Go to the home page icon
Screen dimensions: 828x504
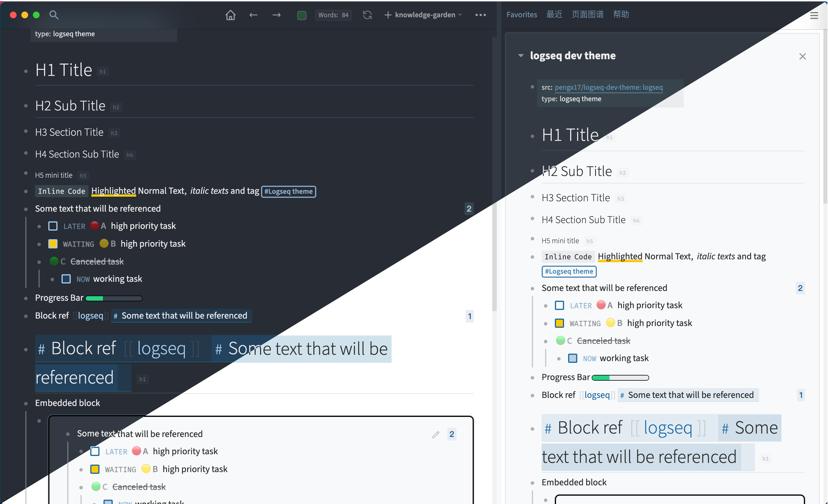tap(230, 15)
